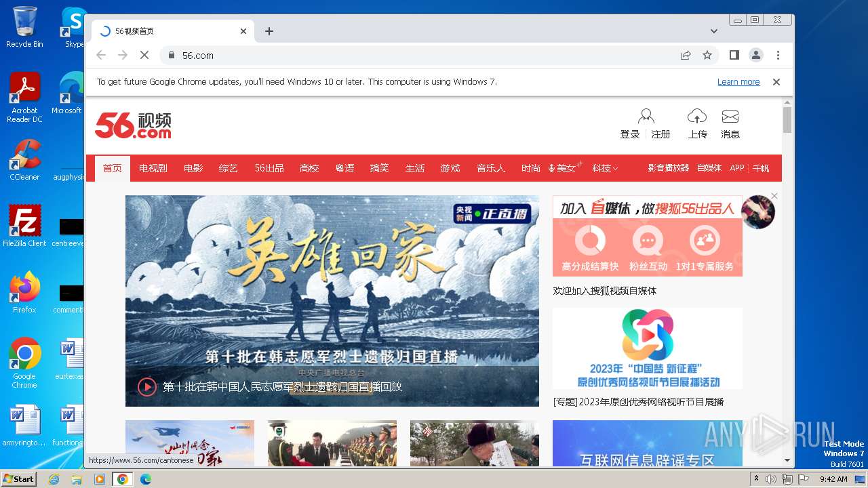Open the honor guard video thumbnail
The image size is (868, 488).
[x=332, y=443]
